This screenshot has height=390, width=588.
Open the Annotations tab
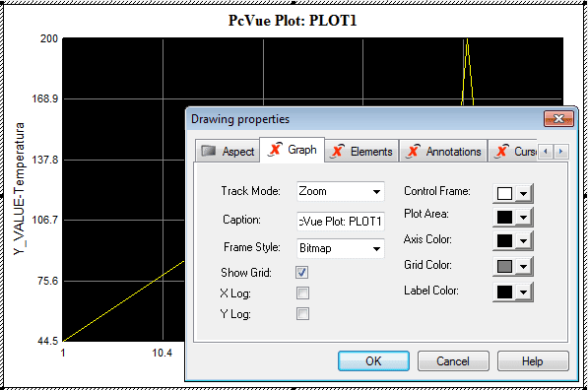tap(443, 152)
